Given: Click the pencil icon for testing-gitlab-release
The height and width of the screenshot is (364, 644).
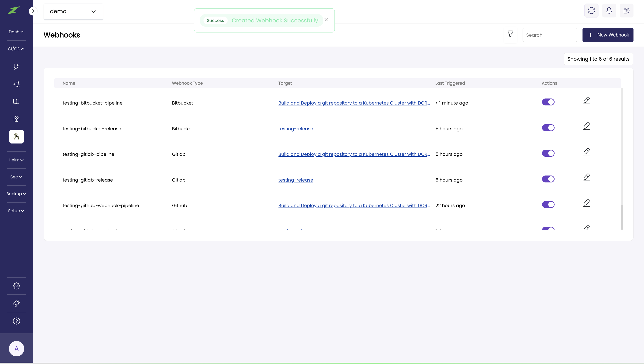Looking at the screenshot, I should (x=587, y=178).
